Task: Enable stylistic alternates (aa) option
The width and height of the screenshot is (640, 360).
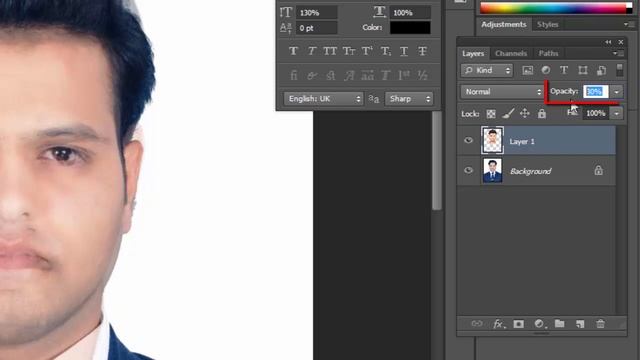Action: (367, 75)
